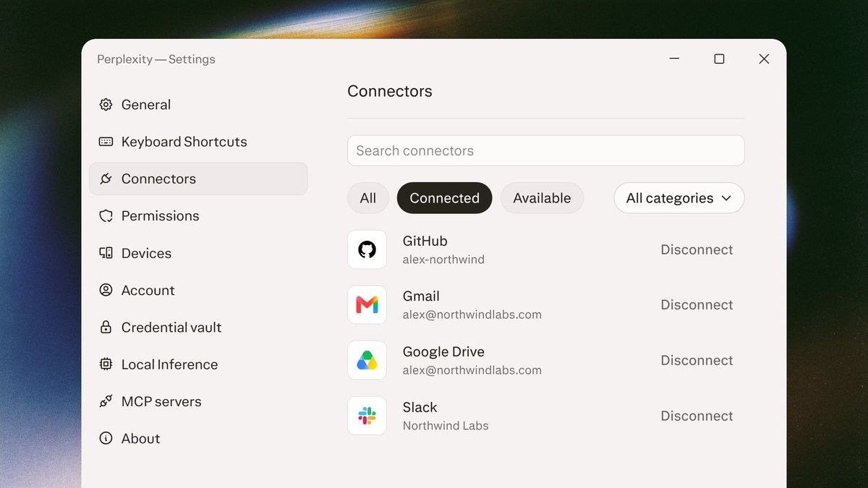Select the Connectors sidebar item
The height and width of the screenshot is (488, 868).
[x=198, y=179]
